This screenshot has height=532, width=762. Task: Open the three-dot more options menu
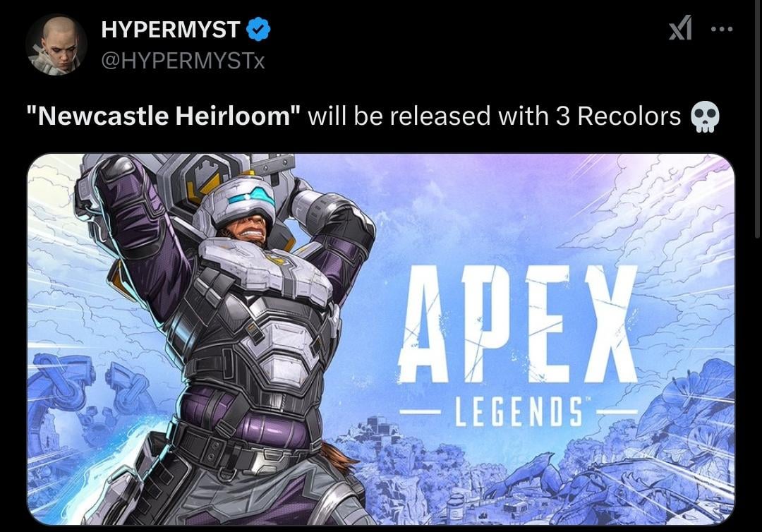pos(722,29)
